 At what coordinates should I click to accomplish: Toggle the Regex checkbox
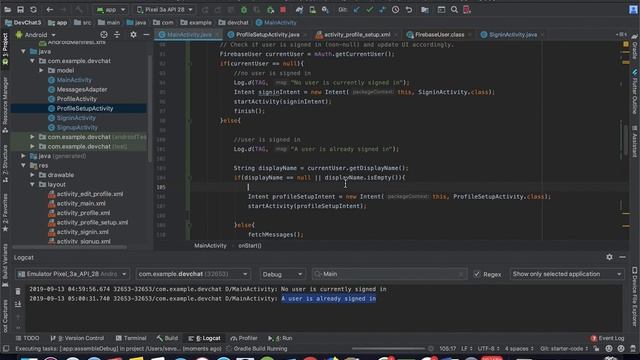[x=476, y=274]
